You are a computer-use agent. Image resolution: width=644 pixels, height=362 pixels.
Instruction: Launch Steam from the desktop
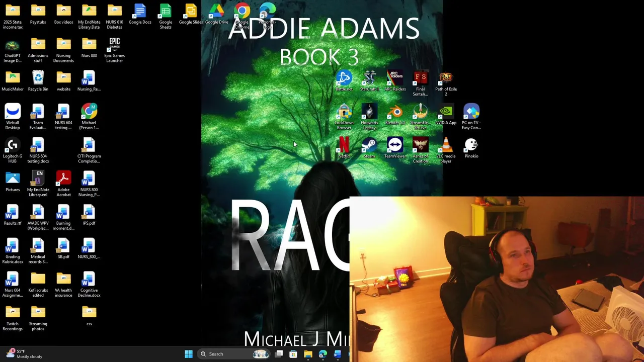point(369,148)
